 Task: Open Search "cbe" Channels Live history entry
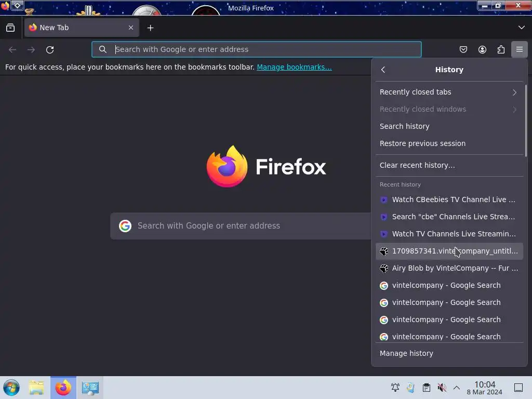pyautogui.click(x=449, y=217)
